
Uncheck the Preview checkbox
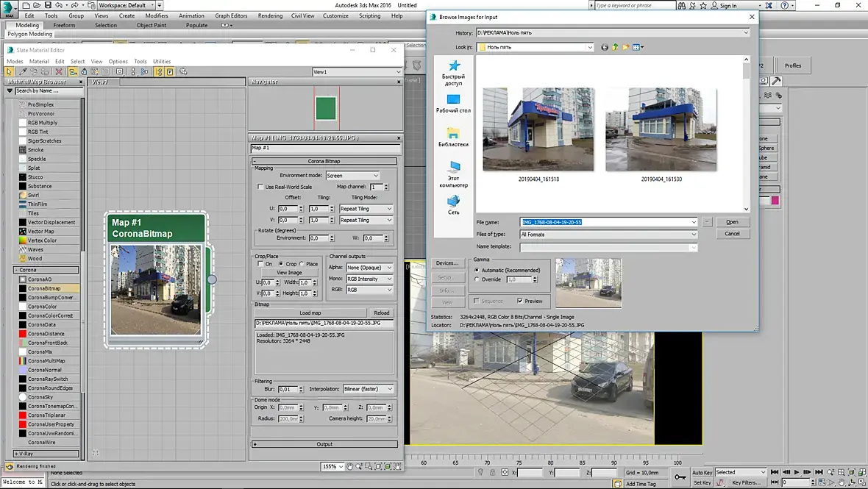tap(520, 301)
